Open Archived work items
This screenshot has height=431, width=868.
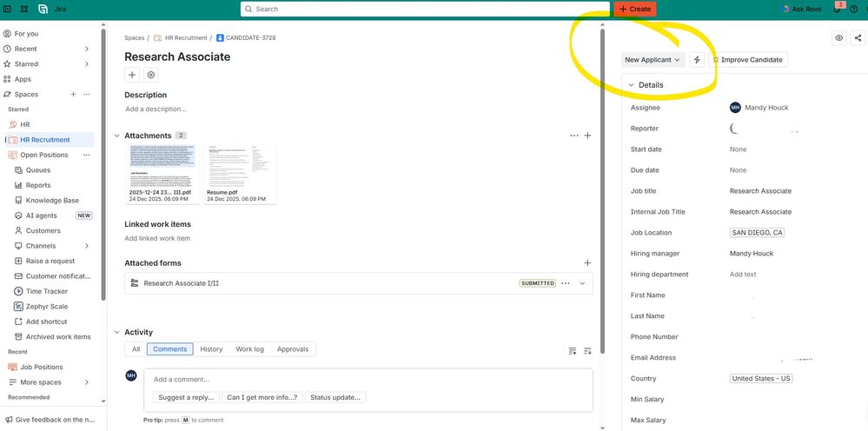click(58, 336)
